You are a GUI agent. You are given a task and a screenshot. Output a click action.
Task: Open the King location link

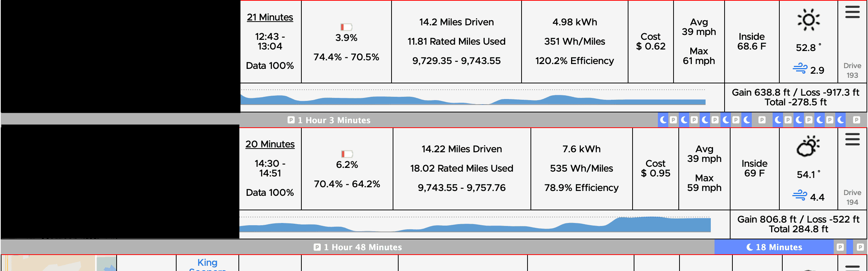pyautogui.click(x=208, y=262)
